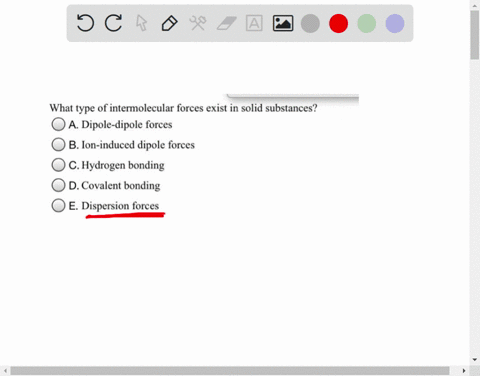Click the question text about intermolecular forces
The width and height of the screenshot is (480, 376).
[183, 108]
